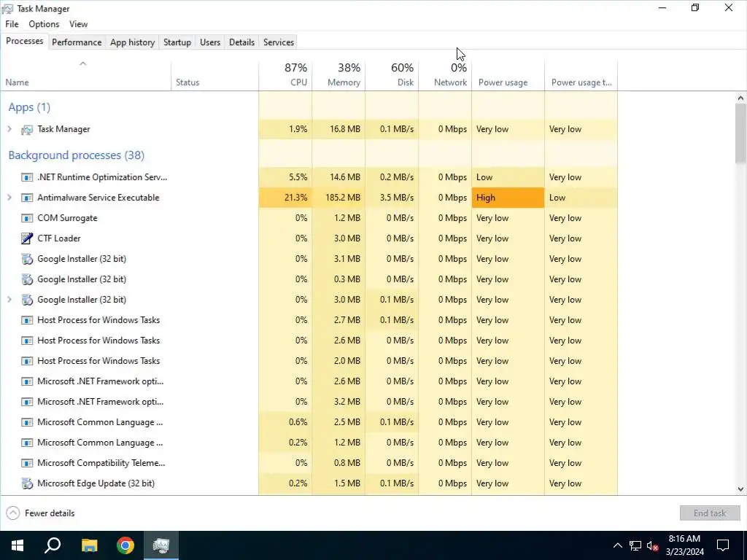Viewport: 747px width, 560px height.
Task: Click the CTF Loader pen icon
Action: coord(27,238)
